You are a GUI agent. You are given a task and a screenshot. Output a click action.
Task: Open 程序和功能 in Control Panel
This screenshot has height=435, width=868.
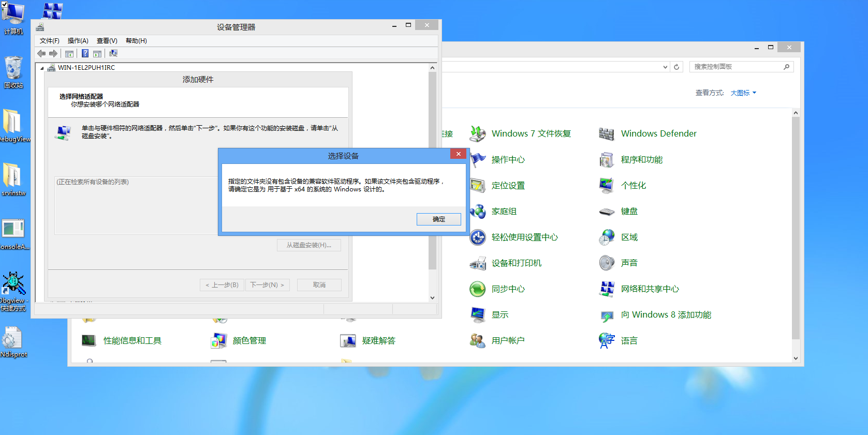point(630,160)
